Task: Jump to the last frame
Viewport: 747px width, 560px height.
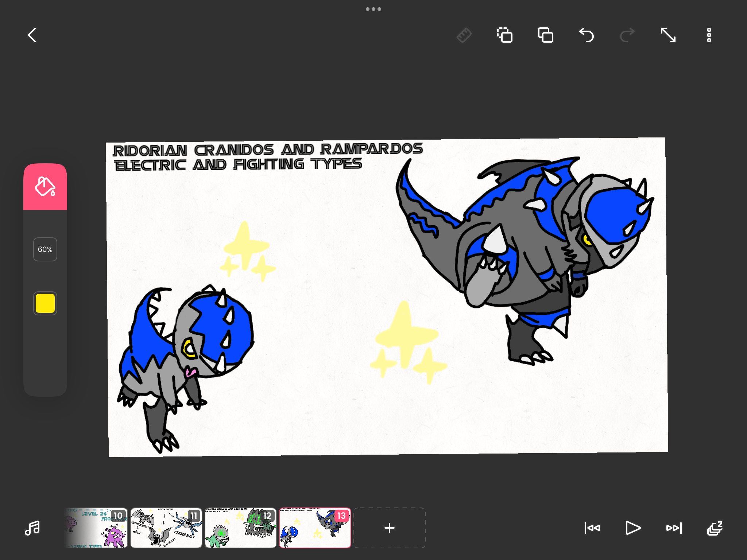Action: tap(674, 528)
